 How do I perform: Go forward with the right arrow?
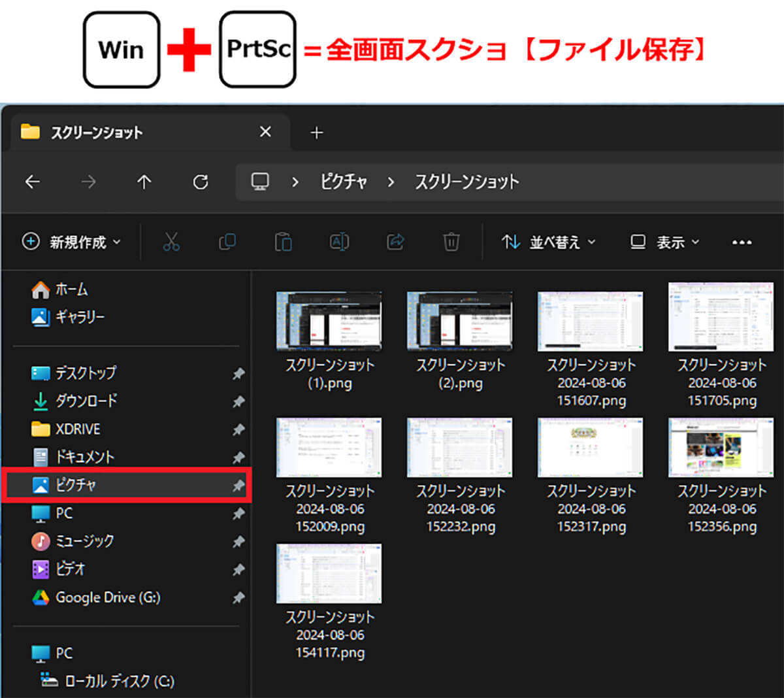88,182
